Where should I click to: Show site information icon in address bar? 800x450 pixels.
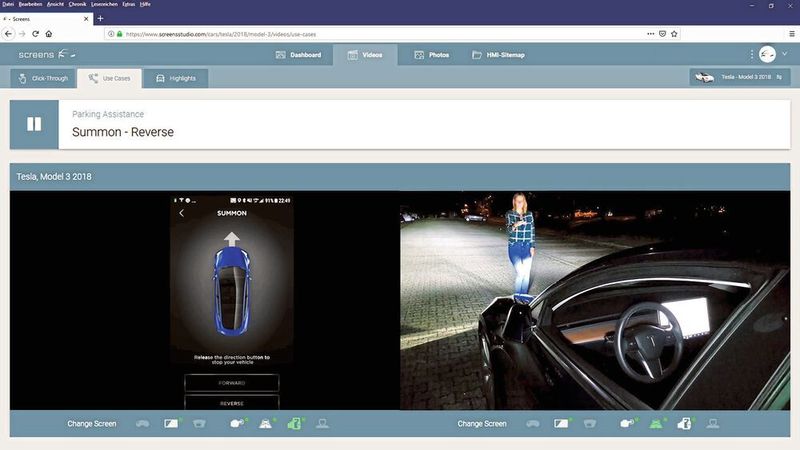tap(111, 34)
